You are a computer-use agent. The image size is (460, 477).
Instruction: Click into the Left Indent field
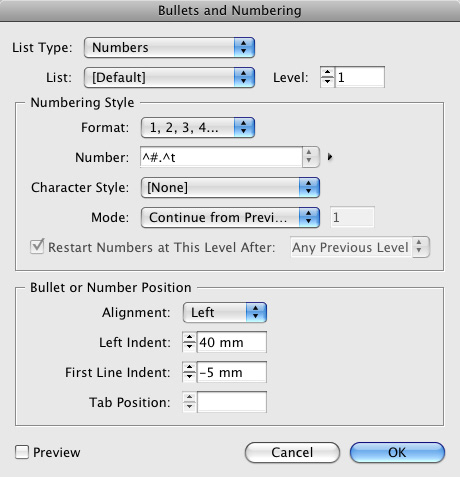coord(232,342)
